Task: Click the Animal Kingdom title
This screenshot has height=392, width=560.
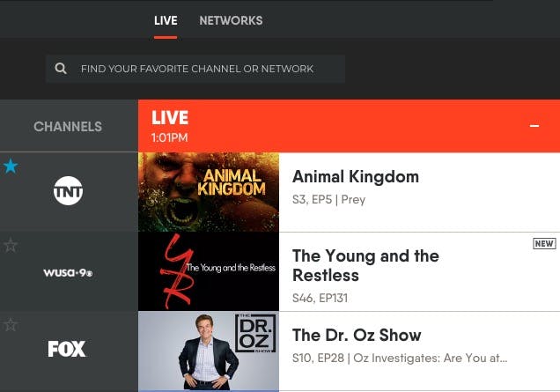Action: (x=356, y=176)
